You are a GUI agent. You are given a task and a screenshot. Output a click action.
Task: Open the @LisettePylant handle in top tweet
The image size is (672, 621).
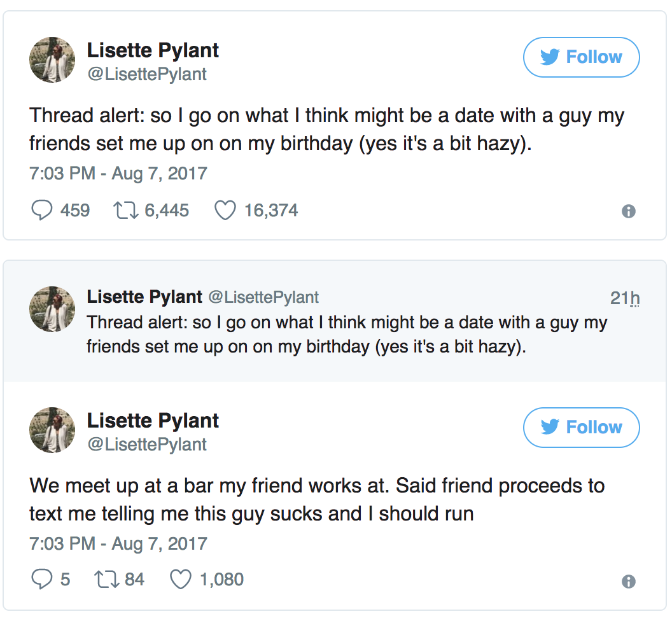(x=147, y=74)
